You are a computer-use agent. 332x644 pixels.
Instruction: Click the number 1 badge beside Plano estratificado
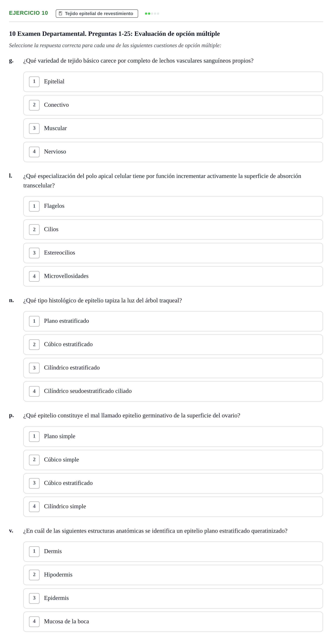[x=34, y=321]
